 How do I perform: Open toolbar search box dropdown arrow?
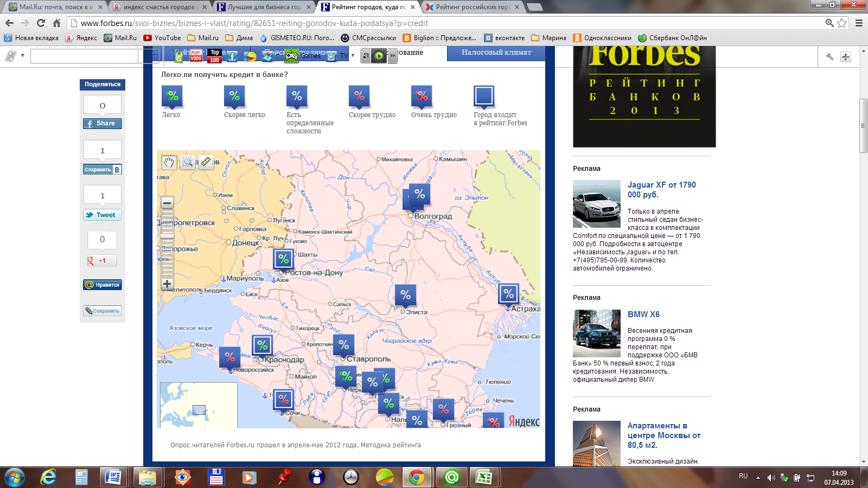[155, 56]
